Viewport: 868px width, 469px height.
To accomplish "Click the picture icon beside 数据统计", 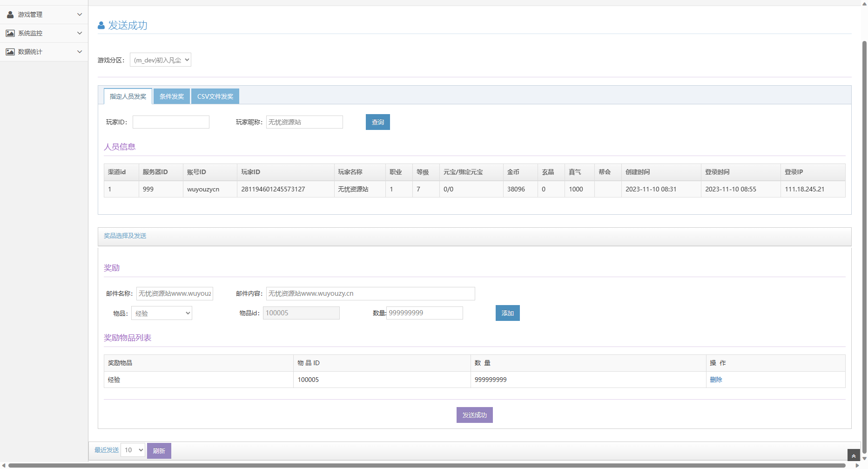I will tap(10, 52).
